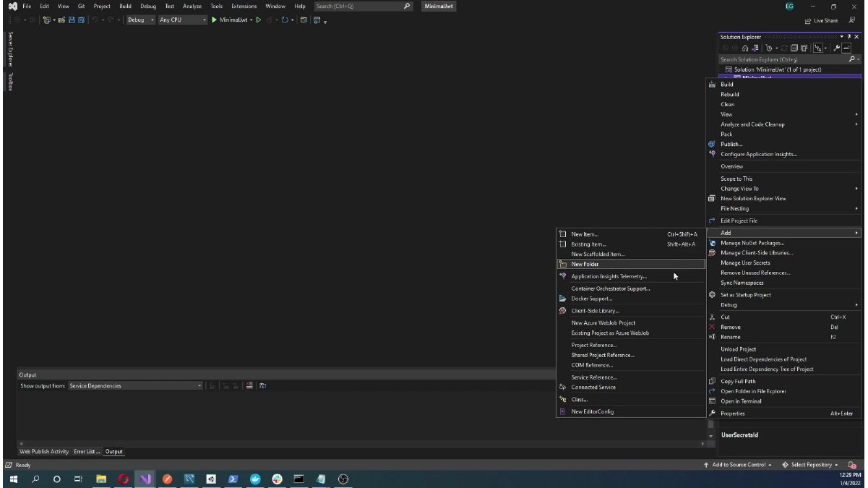Click the Save All toolbar icon
The width and height of the screenshot is (868, 488).
[x=81, y=20]
